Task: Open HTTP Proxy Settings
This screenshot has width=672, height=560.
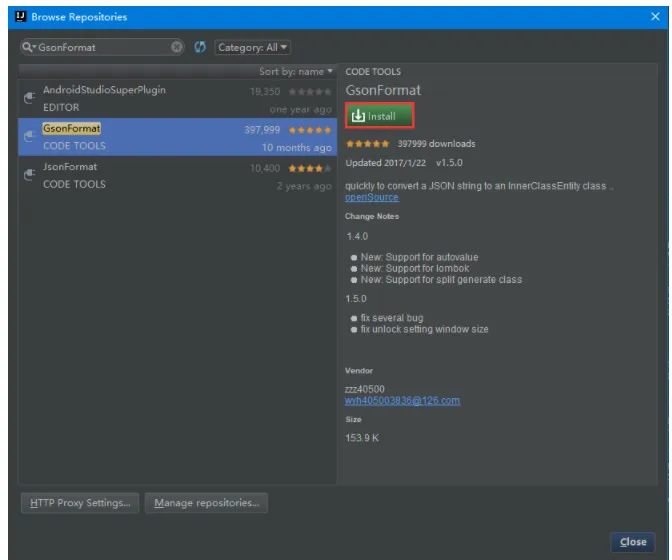Action: click(x=80, y=503)
